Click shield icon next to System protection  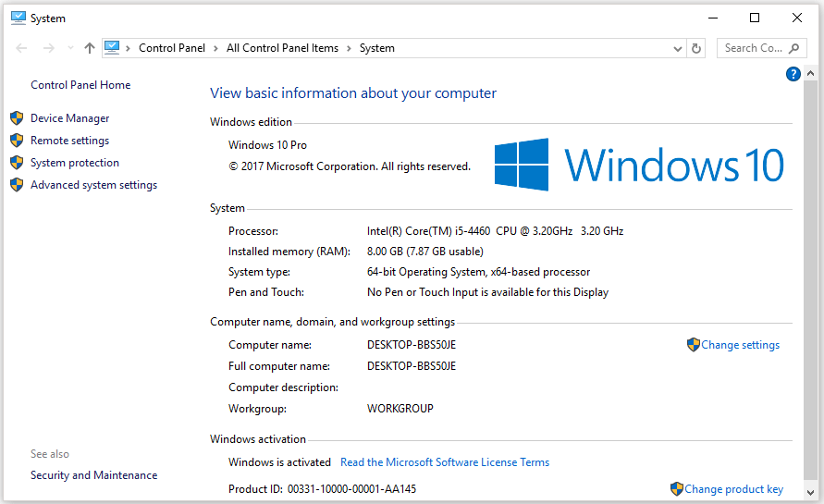17,163
